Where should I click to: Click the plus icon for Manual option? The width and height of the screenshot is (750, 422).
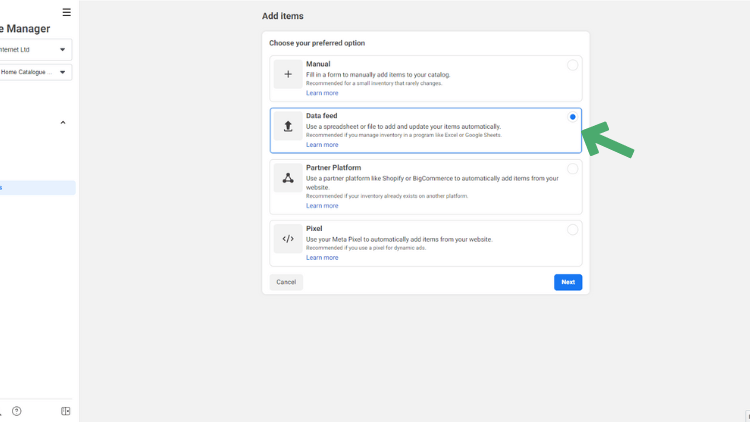pos(288,74)
